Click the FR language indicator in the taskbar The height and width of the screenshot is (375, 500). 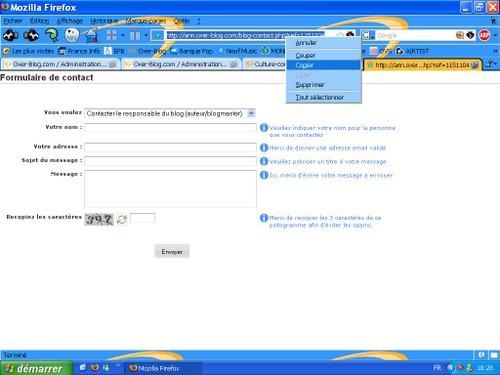[x=437, y=367]
